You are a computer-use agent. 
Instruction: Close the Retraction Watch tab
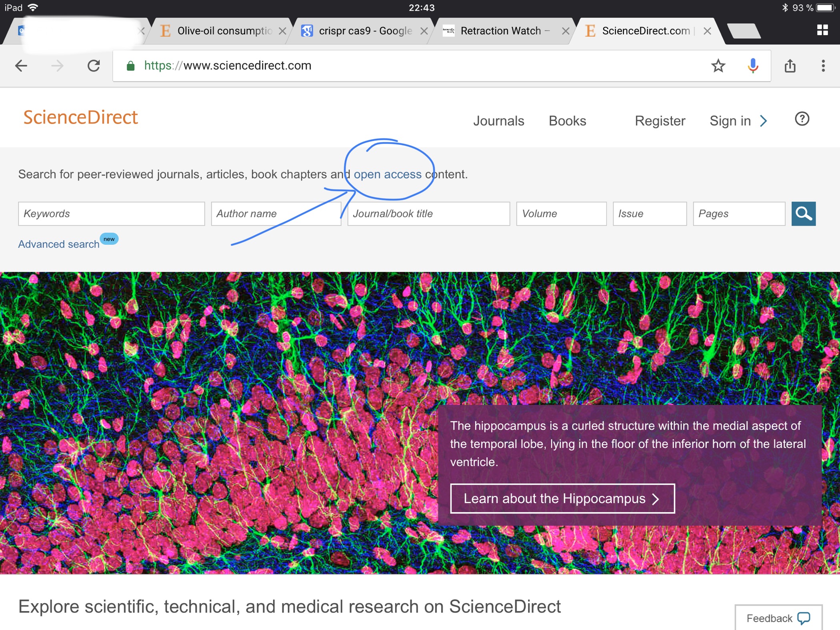(565, 31)
